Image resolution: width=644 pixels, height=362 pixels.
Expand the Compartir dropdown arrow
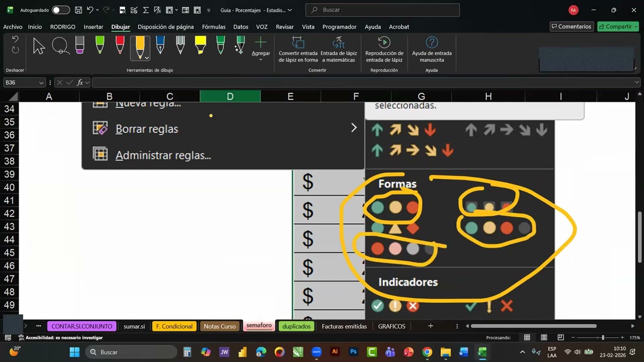(x=635, y=27)
